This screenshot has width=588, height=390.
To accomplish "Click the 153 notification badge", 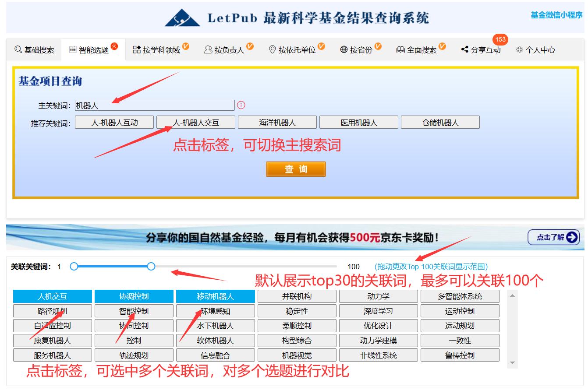I will (x=500, y=39).
